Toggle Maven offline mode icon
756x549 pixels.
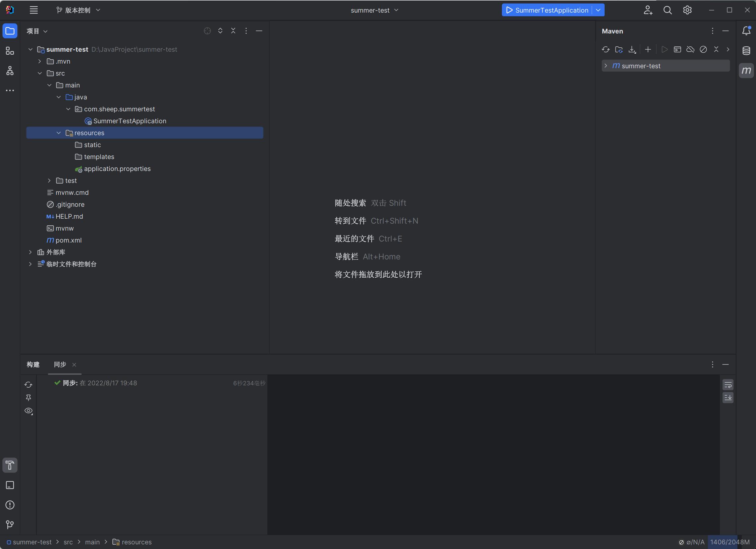[690, 49]
